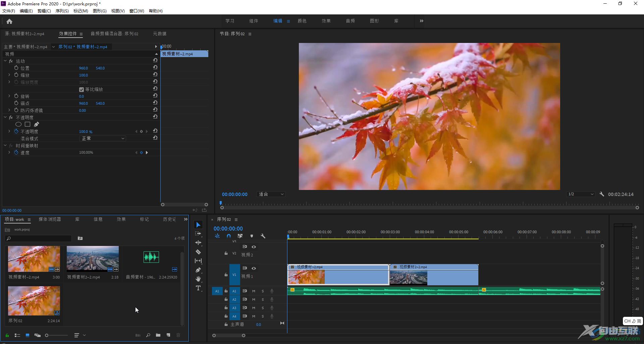Select the Hand tool
This screenshot has height=344, width=644.
(x=198, y=279)
